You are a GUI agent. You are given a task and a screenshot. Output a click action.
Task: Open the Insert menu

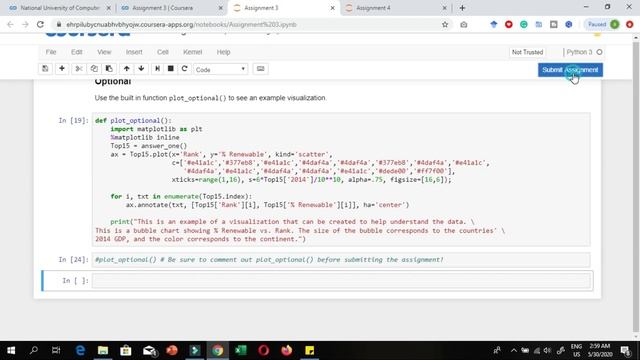click(134, 52)
